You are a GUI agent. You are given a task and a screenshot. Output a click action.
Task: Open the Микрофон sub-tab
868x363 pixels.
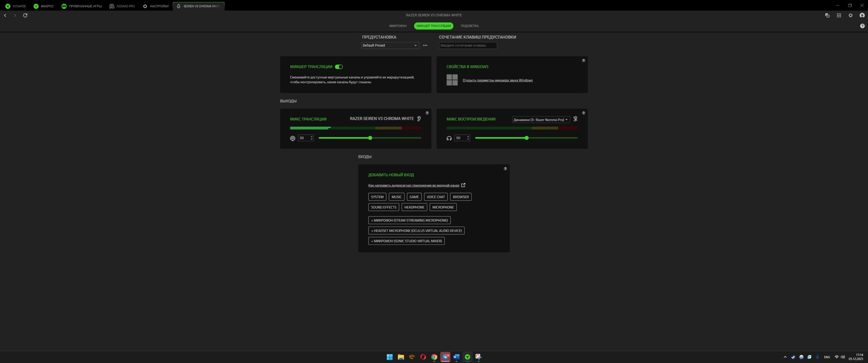point(398,26)
